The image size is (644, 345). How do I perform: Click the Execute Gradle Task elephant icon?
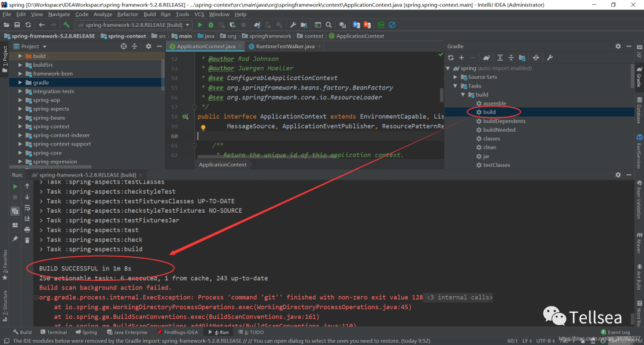(x=487, y=58)
